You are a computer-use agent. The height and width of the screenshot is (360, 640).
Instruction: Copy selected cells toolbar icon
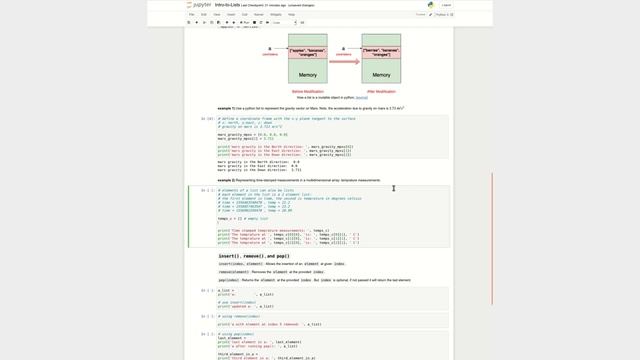(x=211, y=22)
